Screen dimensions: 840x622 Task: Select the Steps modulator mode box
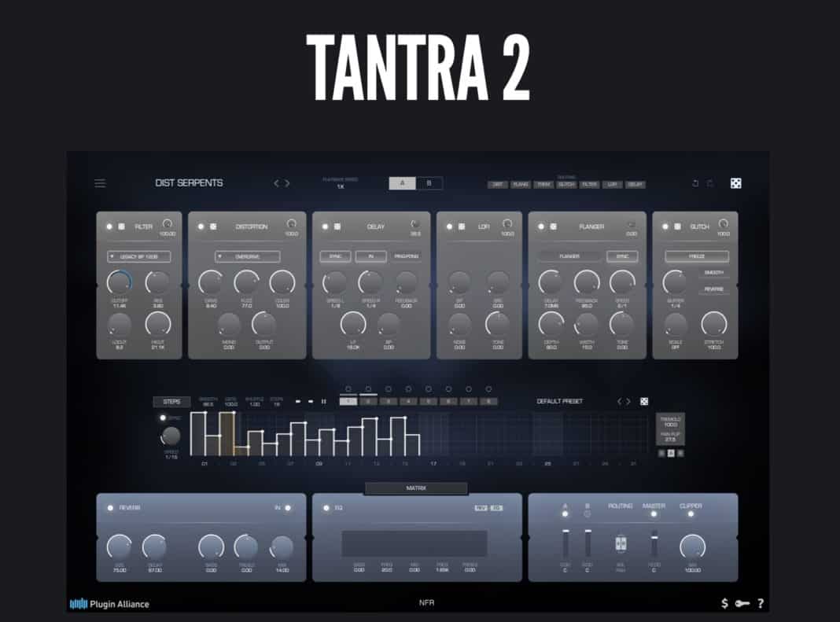point(171,401)
